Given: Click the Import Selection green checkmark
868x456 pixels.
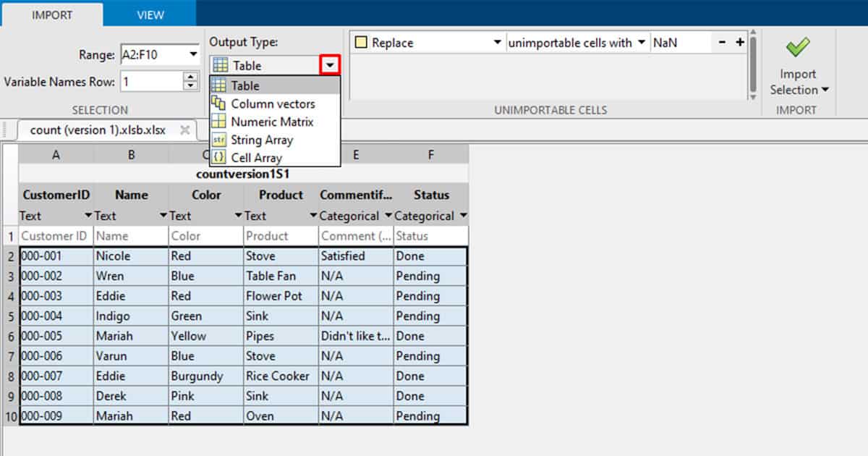Looking at the screenshot, I should click(x=797, y=46).
